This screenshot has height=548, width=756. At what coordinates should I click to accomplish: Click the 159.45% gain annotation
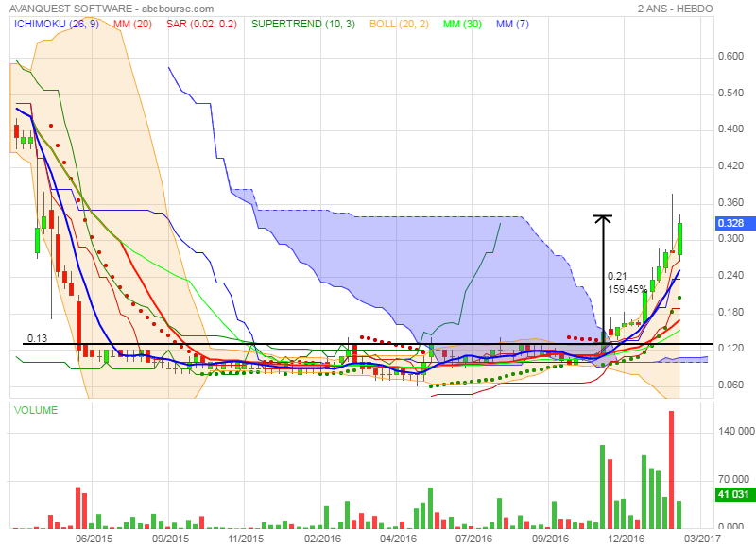[627, 289]
